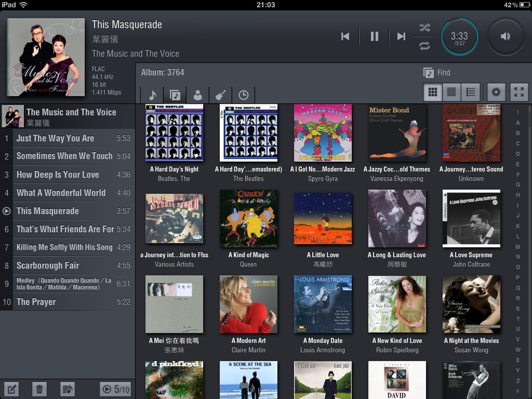Play track How Deep Is Your Love
Image resolution: width=532 pixels, height=399 pixels.
click(x=68, y=175)
